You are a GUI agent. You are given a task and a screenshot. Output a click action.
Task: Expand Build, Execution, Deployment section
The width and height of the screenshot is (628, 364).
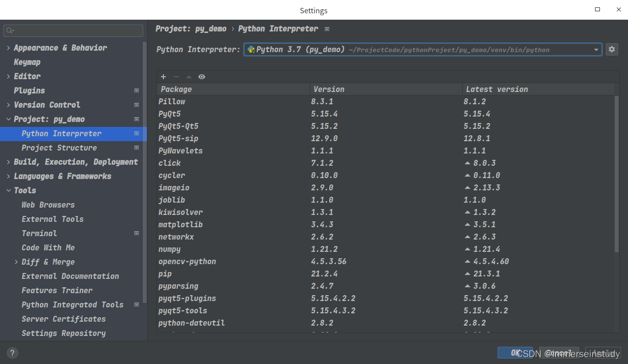pyautogui.click(x=8, y=162)
